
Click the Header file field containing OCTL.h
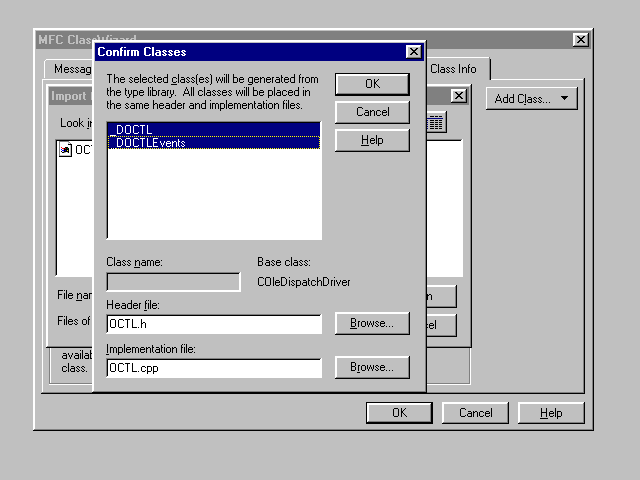pyautogui.click(x=214, y=324)
